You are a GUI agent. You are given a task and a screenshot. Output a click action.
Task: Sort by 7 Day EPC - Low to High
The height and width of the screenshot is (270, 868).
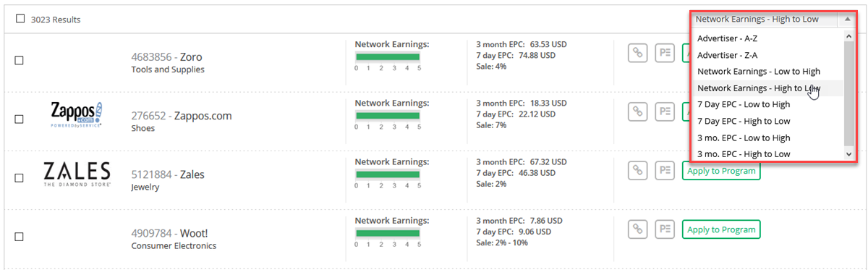click(767, 105)
